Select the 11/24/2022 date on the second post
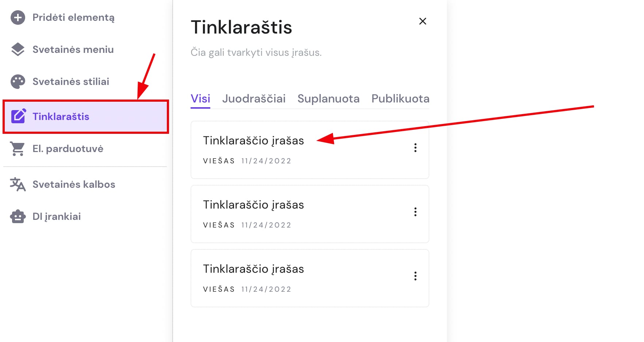 click(x=266, y=225)
